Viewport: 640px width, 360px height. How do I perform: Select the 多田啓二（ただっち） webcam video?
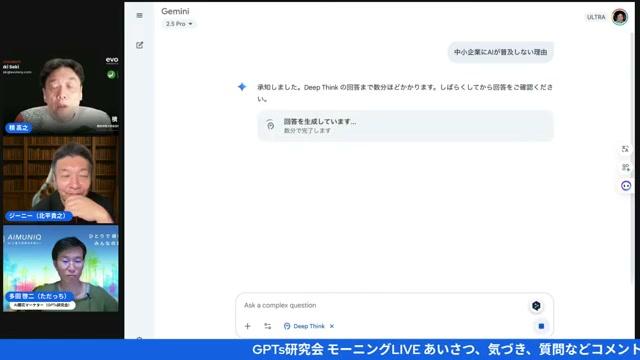[x=61, y=269]
